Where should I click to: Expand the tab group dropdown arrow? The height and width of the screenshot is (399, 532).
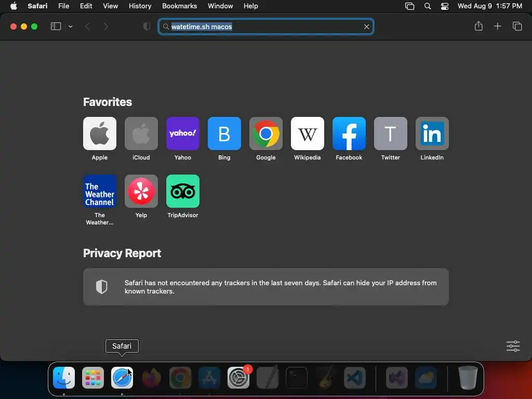(70, 26)
